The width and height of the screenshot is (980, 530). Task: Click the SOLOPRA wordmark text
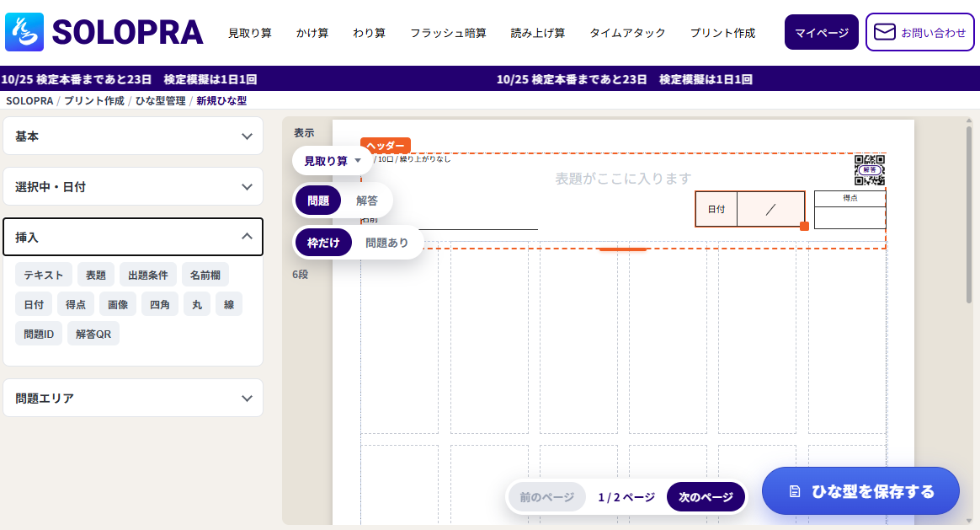tap(127, 32)
